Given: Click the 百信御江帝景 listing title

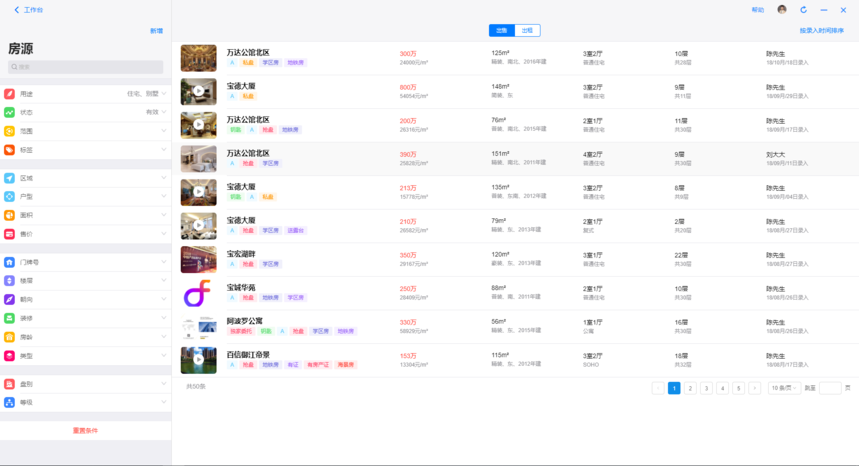Looking at the screenshot, I should click(x=248, y=355).
